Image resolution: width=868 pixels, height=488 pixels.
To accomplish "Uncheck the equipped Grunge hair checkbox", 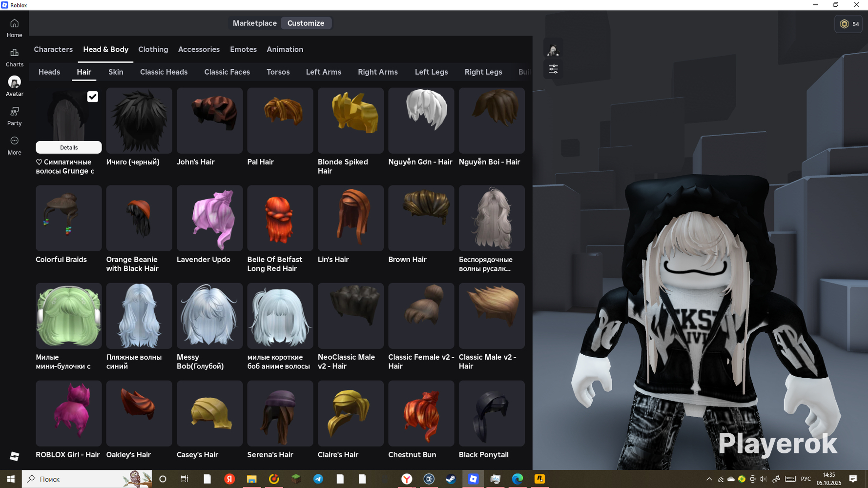I will [x=93, y=97].
